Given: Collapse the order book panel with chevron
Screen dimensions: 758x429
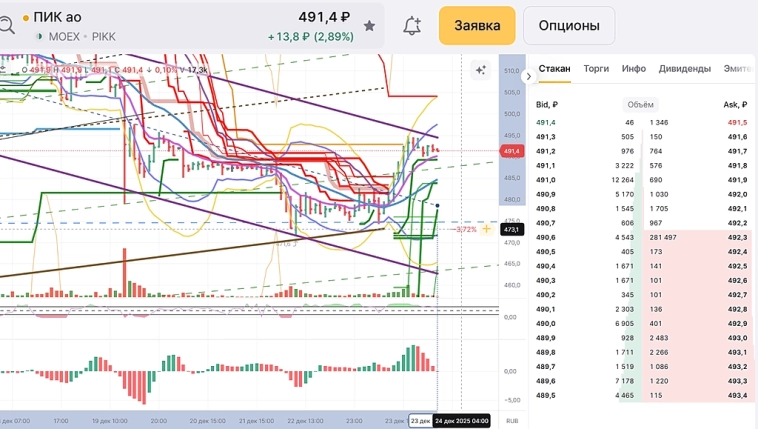Looking at the screenshot, I should click(529, 76).
